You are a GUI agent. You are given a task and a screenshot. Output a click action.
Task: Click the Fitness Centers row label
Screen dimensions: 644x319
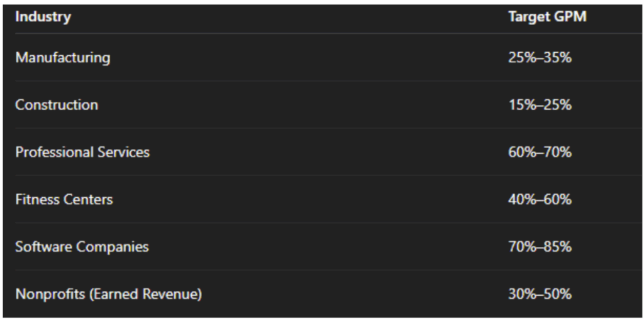click(x=64, y=200)
